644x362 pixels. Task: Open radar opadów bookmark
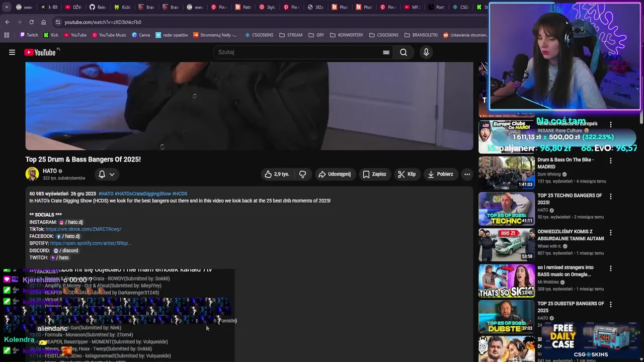[172, 35]
